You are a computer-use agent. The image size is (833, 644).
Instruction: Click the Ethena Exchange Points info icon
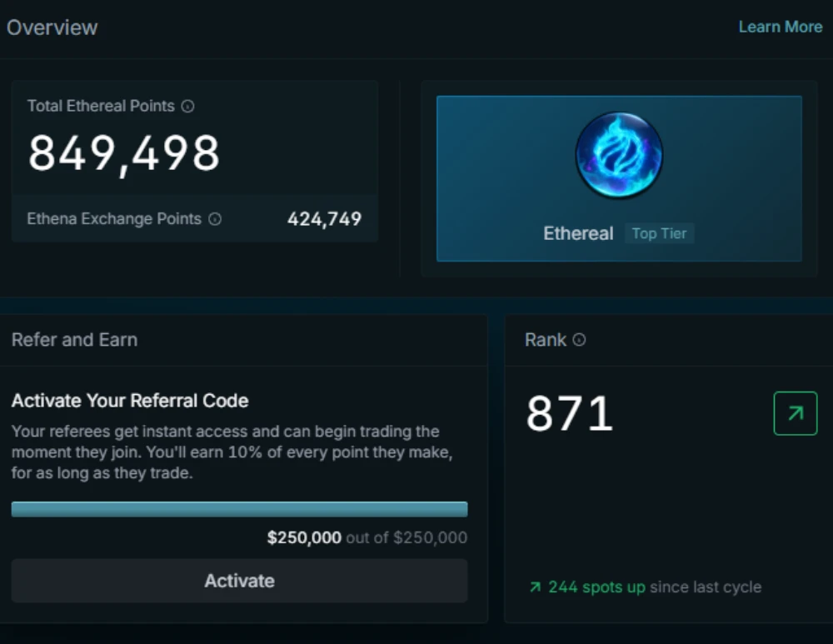click(215, 219)
